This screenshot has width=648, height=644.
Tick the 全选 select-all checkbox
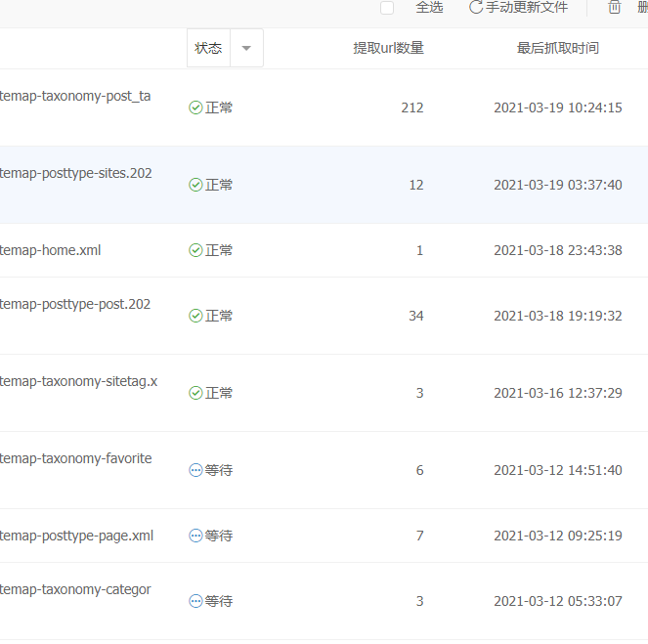[387, 8]
